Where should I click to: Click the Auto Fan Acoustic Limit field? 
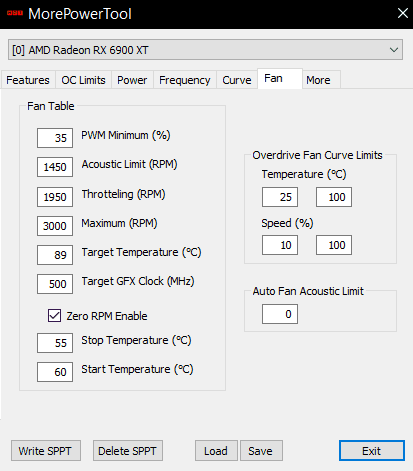(x=280, y=314)
